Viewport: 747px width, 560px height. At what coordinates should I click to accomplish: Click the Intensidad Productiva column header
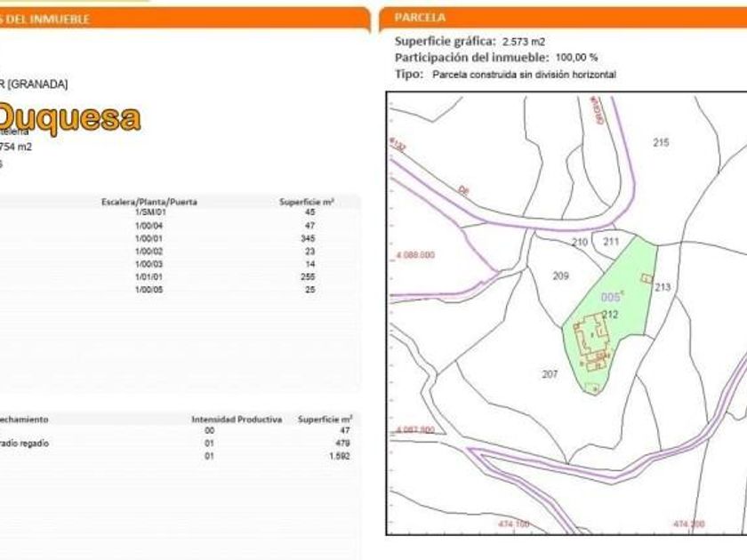237,419
